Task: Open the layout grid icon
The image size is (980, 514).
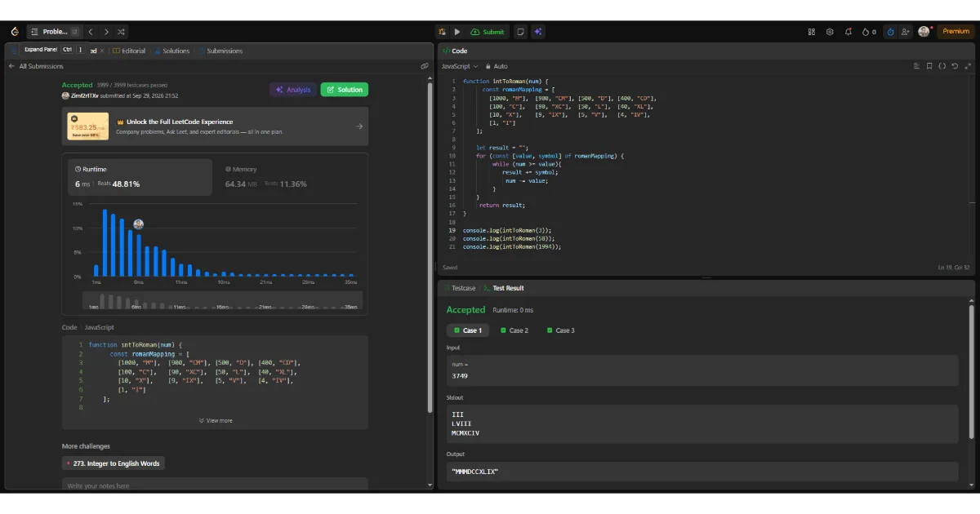Action: [x=812, y=32]
